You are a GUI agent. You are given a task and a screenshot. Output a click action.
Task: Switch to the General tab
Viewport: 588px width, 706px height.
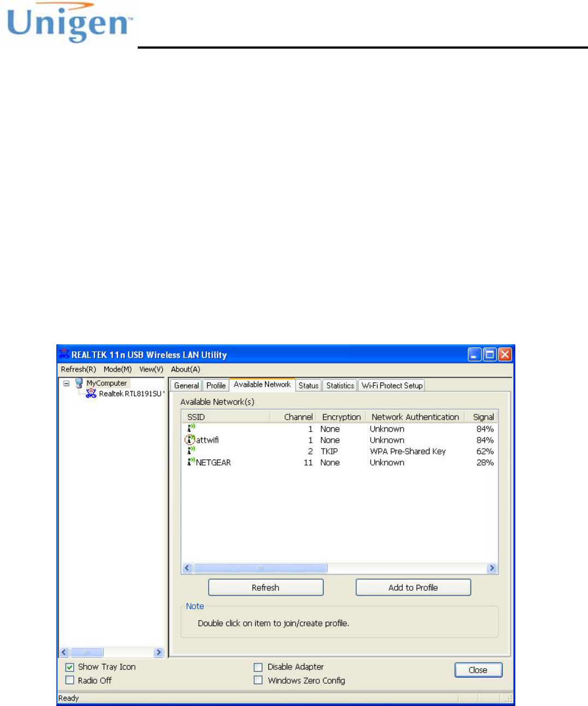pos(186,385)
